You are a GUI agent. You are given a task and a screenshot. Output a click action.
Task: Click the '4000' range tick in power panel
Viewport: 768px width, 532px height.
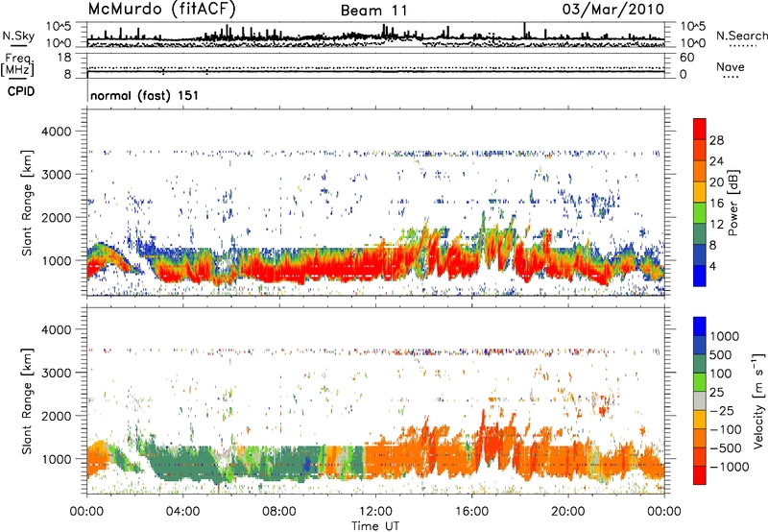[x=57, y=132]
